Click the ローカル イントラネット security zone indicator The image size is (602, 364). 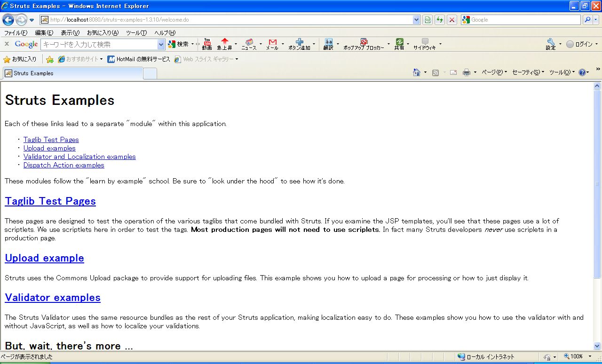(x=486, y=356)
